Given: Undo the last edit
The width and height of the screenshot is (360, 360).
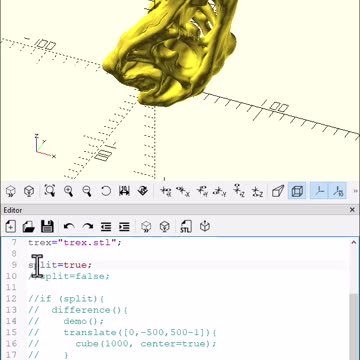Looking at the screenshot, I should tap(69, 227).
